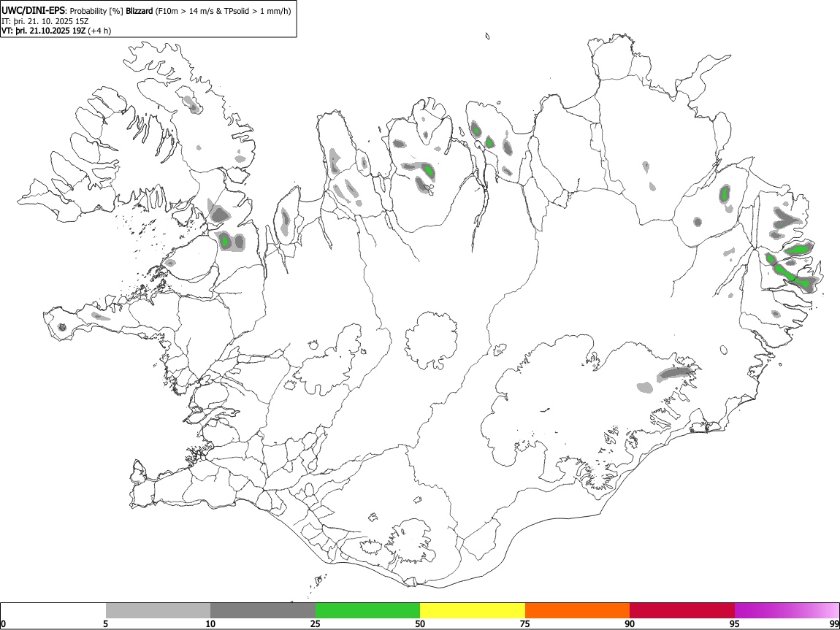
Task: Click the white 0-5% legend segment
Action: 53,611
